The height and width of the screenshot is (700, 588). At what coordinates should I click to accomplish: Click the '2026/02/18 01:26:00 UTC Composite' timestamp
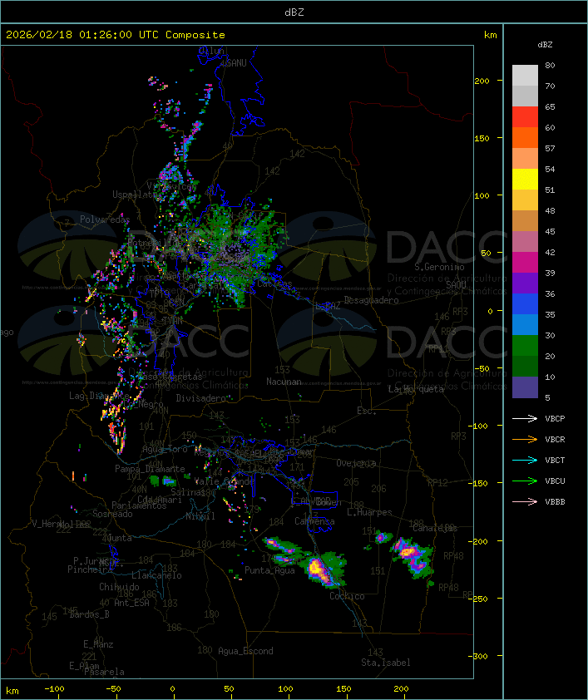[x=116, y=35]
